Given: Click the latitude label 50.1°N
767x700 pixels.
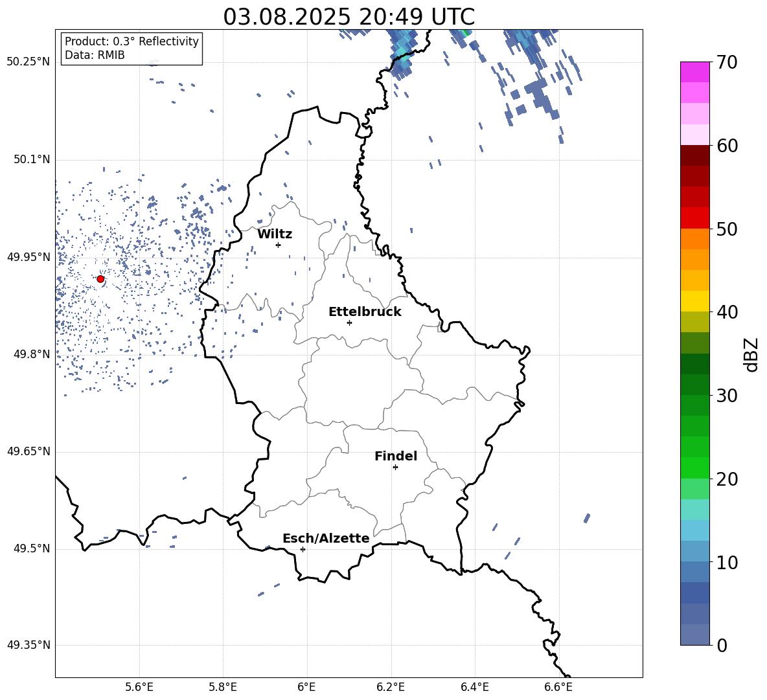Looking at the screenshot, I should coord(32,159).
